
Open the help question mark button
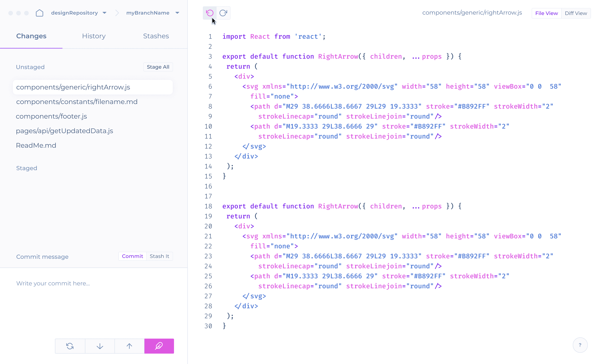(x=580, y=345)
